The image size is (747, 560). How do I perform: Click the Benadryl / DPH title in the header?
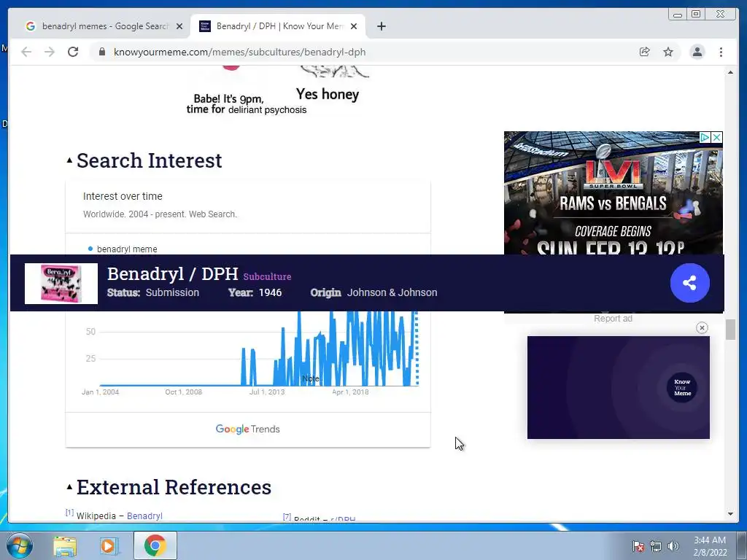172,274
